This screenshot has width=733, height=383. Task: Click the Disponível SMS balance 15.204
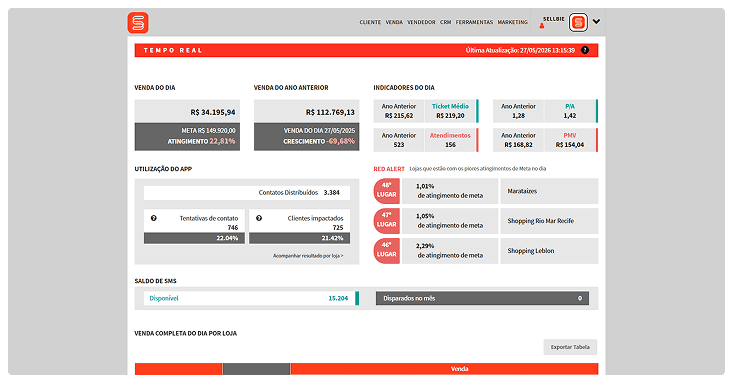click(x=251, y=298)
